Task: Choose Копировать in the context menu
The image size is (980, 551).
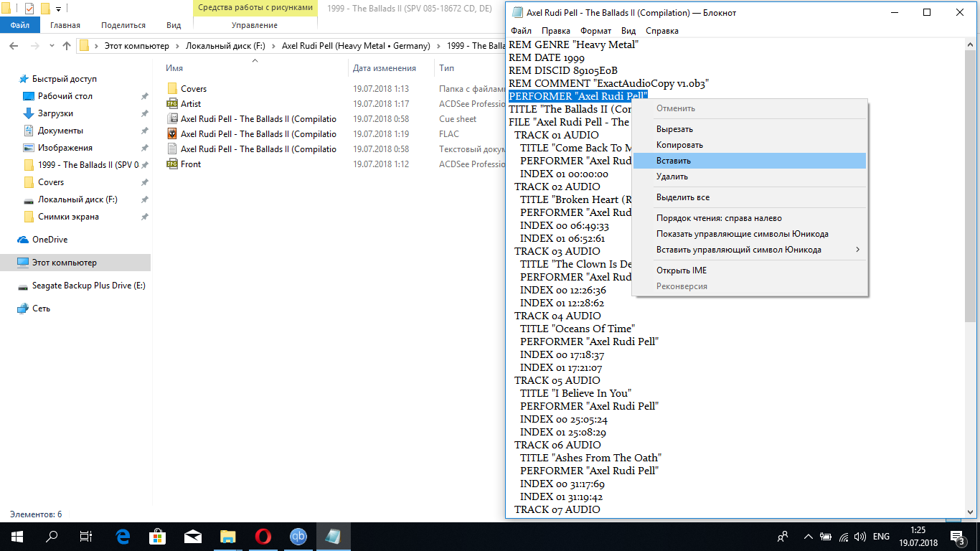Action: 750,145
